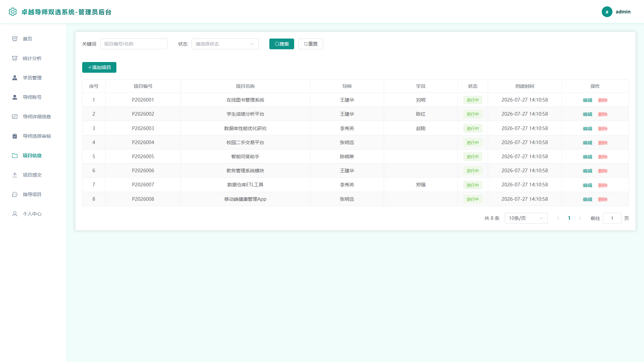Expand the 10条/页 page size selector
Image resolution: width=644 pixels, height=362 pixels.
point(526,218)
